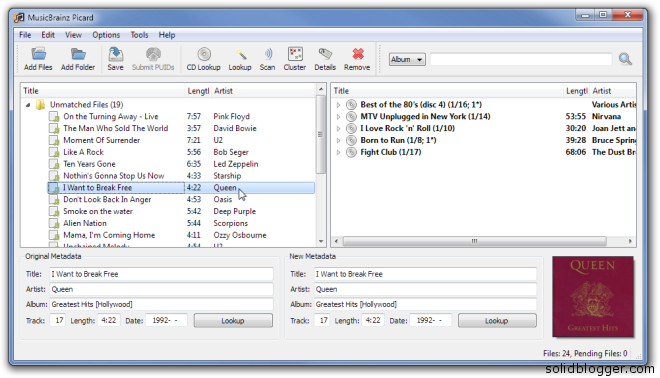This screenshot has height=378, width=660.
Task: Click file icon next to Ten Years Gone
Action: tap(54, 164)
